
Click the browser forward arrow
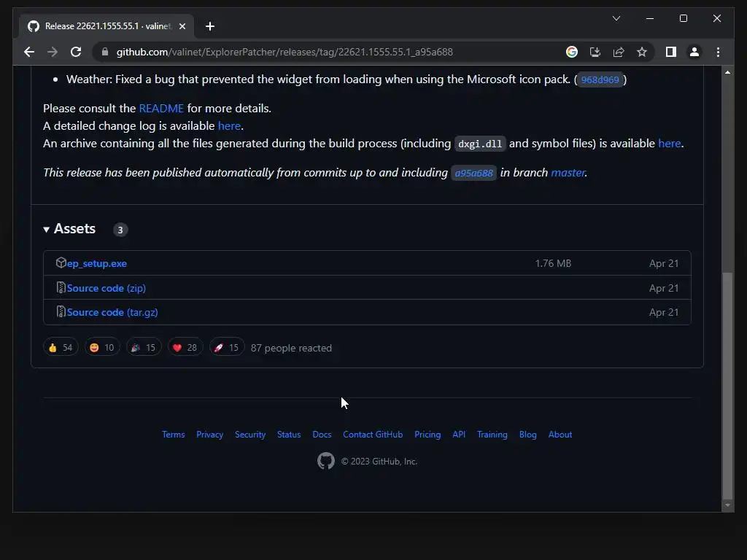(x=53, y=52)
